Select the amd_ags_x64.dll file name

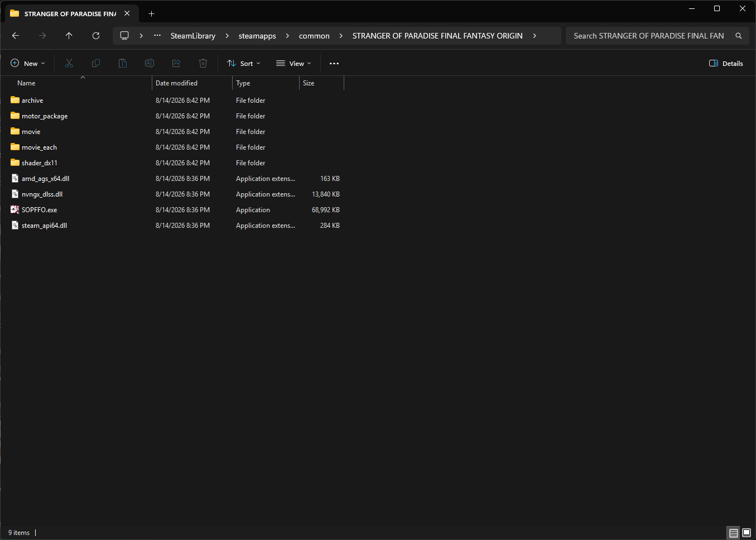[x=46, y=179]
